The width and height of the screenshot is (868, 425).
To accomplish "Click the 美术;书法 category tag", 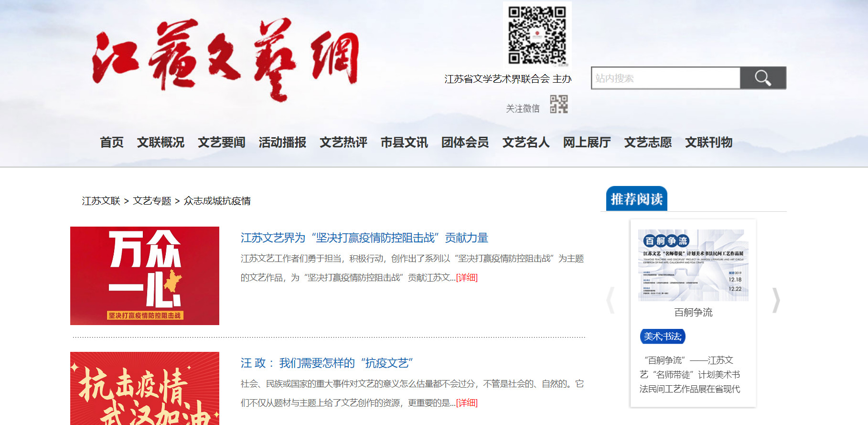I will click(x=662, y=337).
